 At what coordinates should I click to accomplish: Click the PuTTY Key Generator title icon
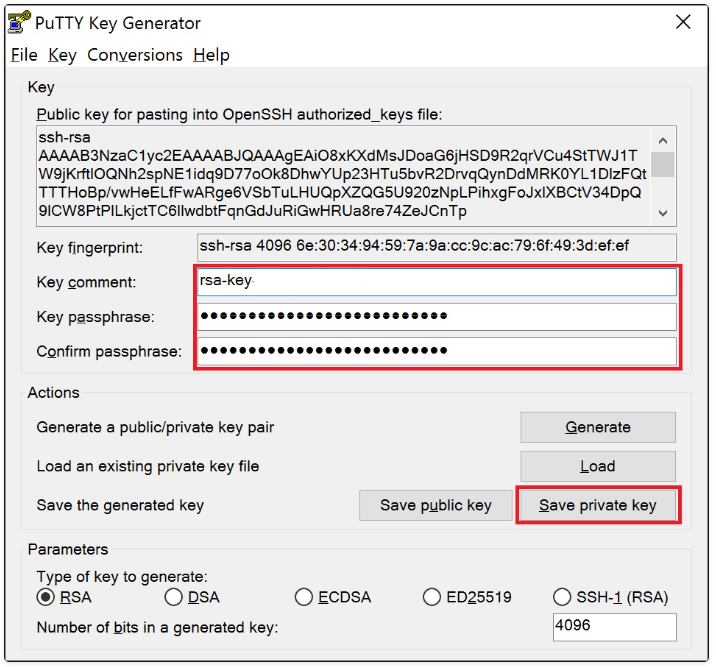19,22
